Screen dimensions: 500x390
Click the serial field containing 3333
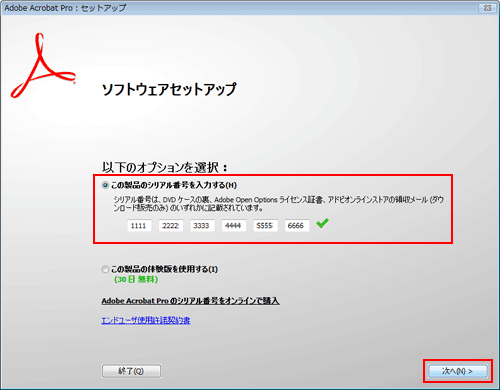coord(202,226)
